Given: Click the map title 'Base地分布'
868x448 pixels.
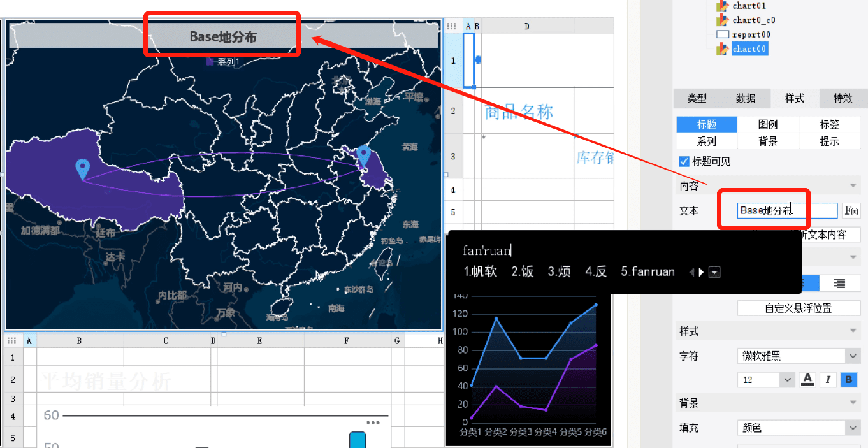Looking at the screenshot, I should (x=223, y=37).
